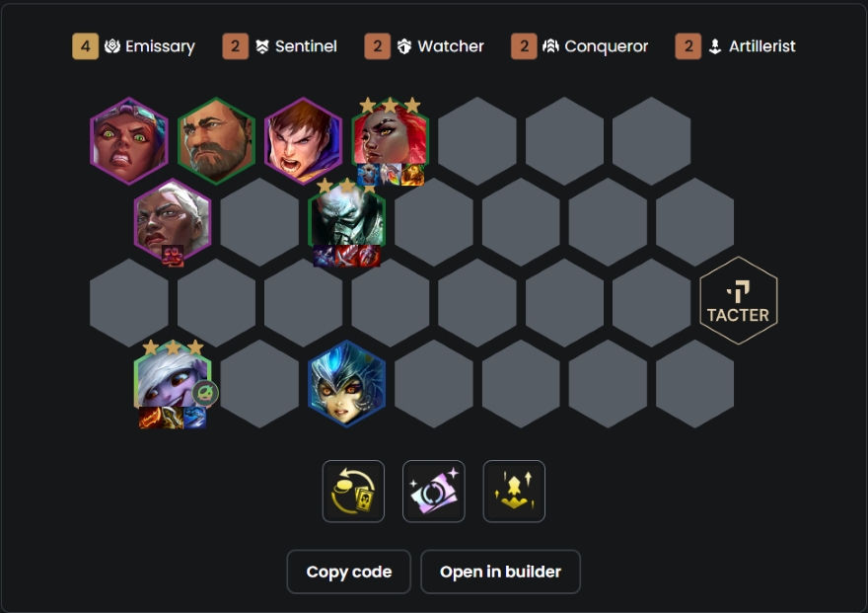Open the comp in builder

click(500, 572)
